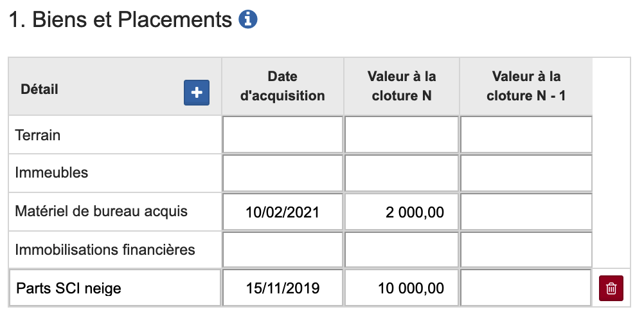Click the info icon beside Biens et Placements
Viewport: 644px width, 323px height.
tap(247, 20)
